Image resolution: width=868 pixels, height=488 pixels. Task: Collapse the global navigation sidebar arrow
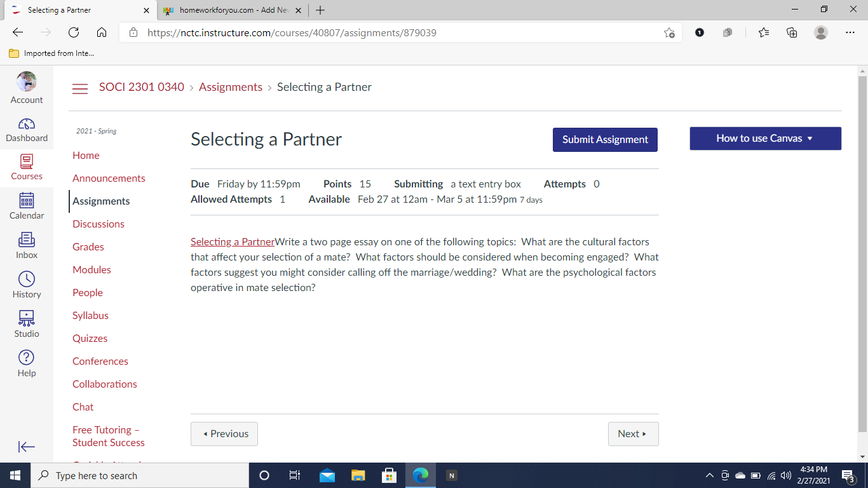click(27, 447)
